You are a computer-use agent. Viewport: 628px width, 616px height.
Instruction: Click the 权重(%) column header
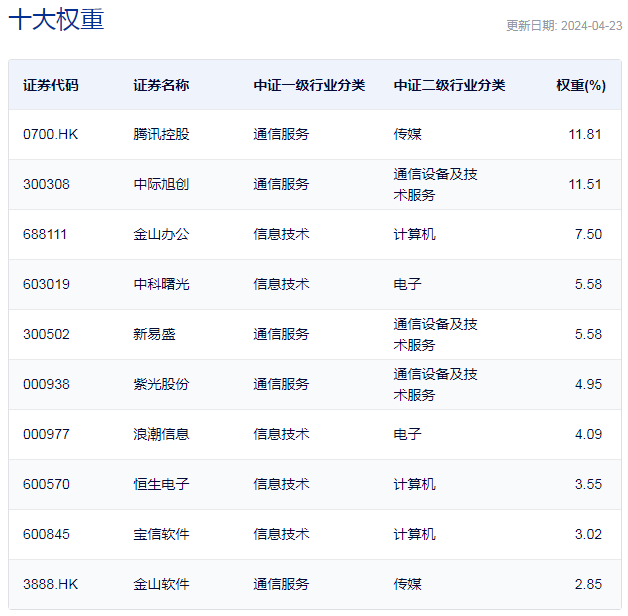click(x=581, y=85)
